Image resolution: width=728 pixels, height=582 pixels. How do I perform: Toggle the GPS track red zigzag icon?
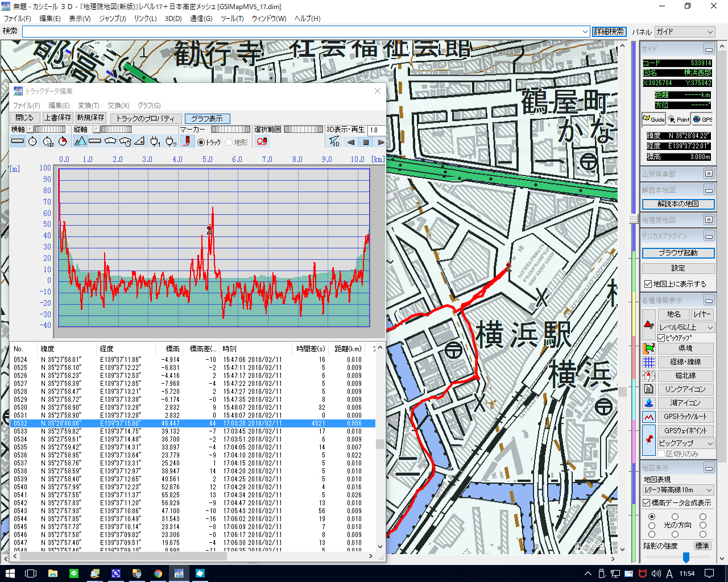click(x=649, y=417)
